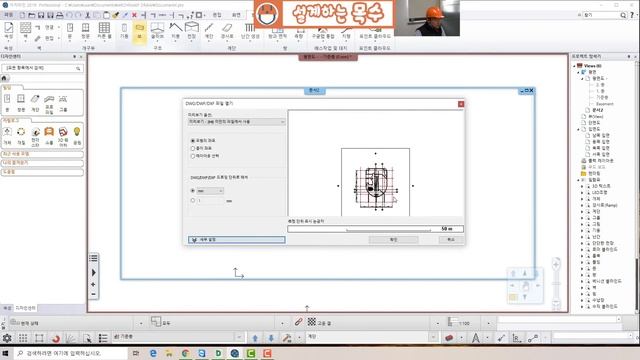The image size is (640, 360).
Task: Select '출력 레이아웃' in the project browser
Action: coord(600,161)
